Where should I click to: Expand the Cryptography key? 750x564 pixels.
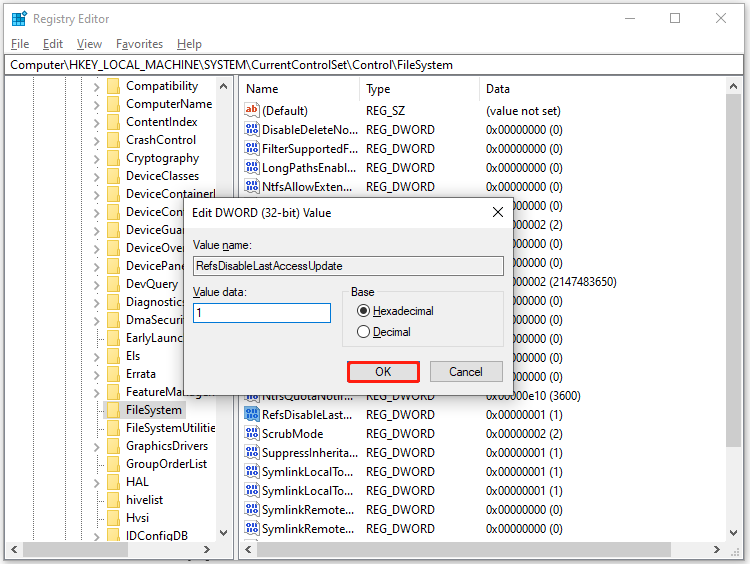[x=97, y=159]
